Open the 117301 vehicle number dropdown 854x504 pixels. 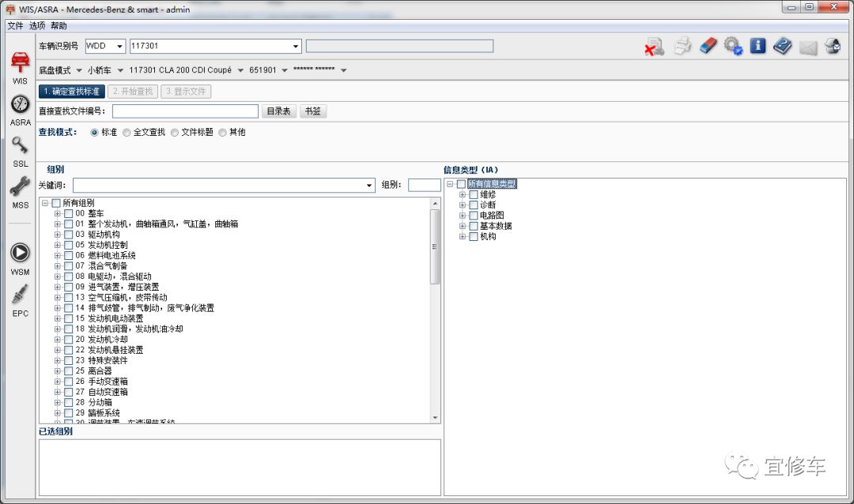(x=296, y=47)
